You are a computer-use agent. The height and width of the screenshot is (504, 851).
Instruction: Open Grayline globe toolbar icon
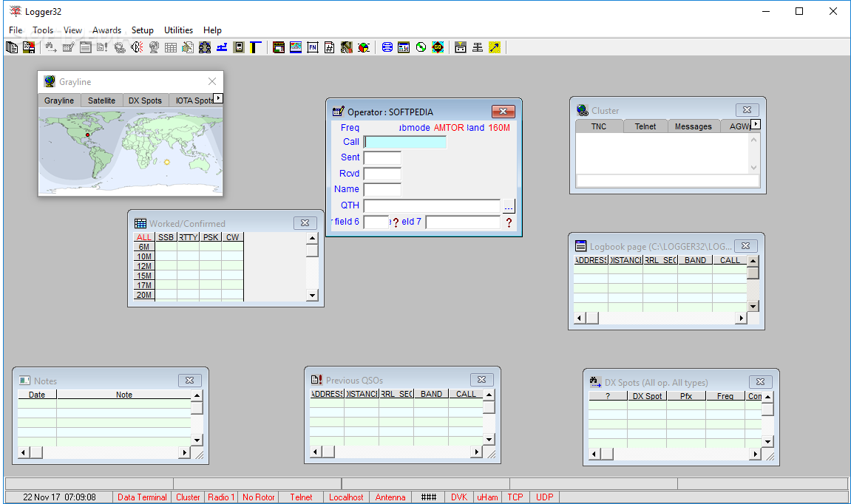point(154,47)
